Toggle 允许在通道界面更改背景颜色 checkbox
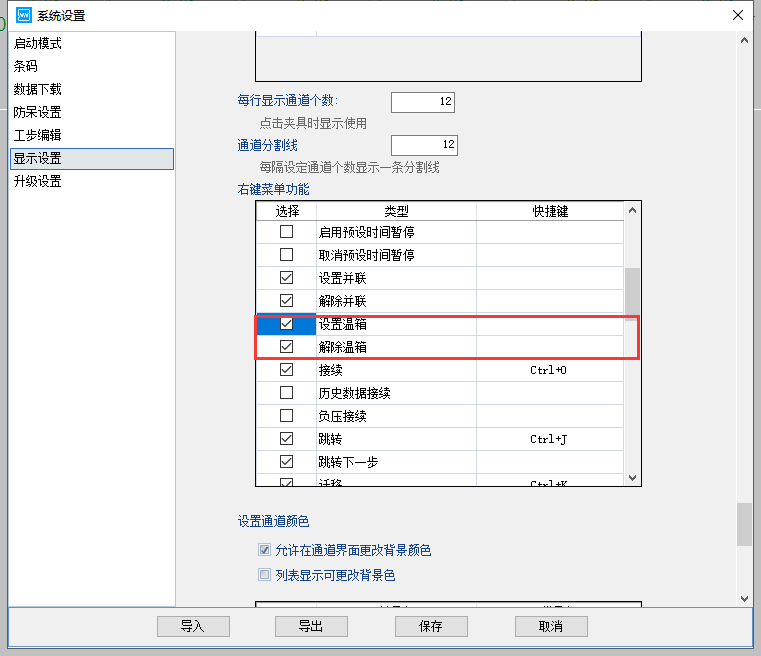 (265, 550)
